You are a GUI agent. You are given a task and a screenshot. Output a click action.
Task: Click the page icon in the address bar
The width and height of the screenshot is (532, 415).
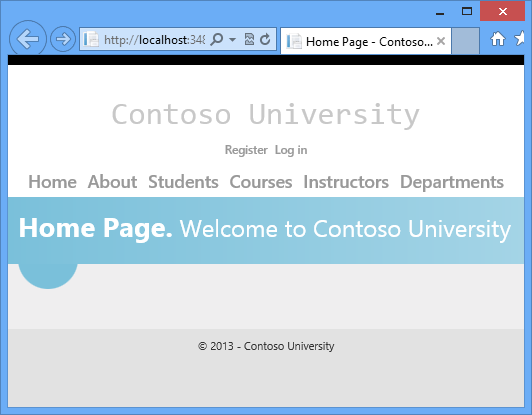tap(91, 39)
